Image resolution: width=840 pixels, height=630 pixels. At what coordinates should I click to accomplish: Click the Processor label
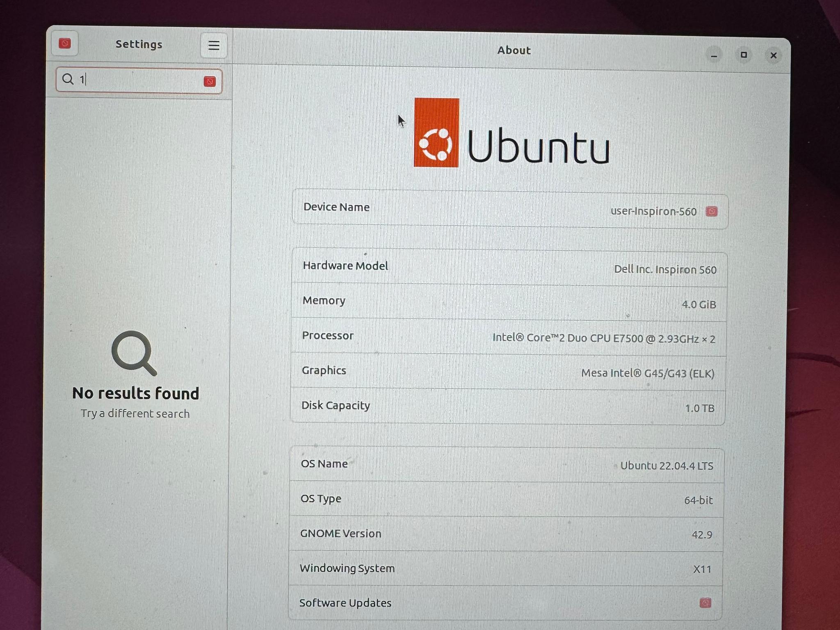328,336
